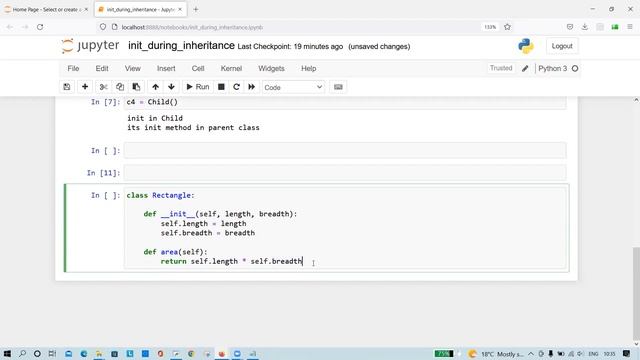Save and checkpoint the notebook
This screenshot has width=640, height=360.
tap(67, 87)
